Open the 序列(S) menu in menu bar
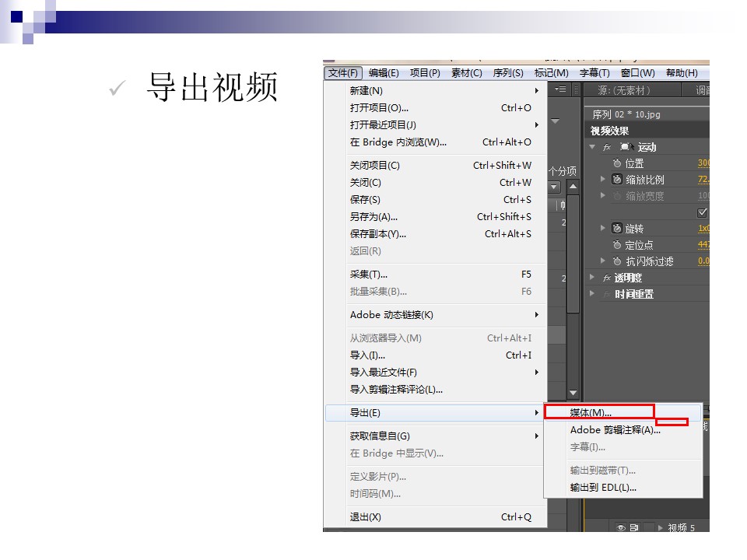Viewport: 747px width, 560px height. coord(508,73)
